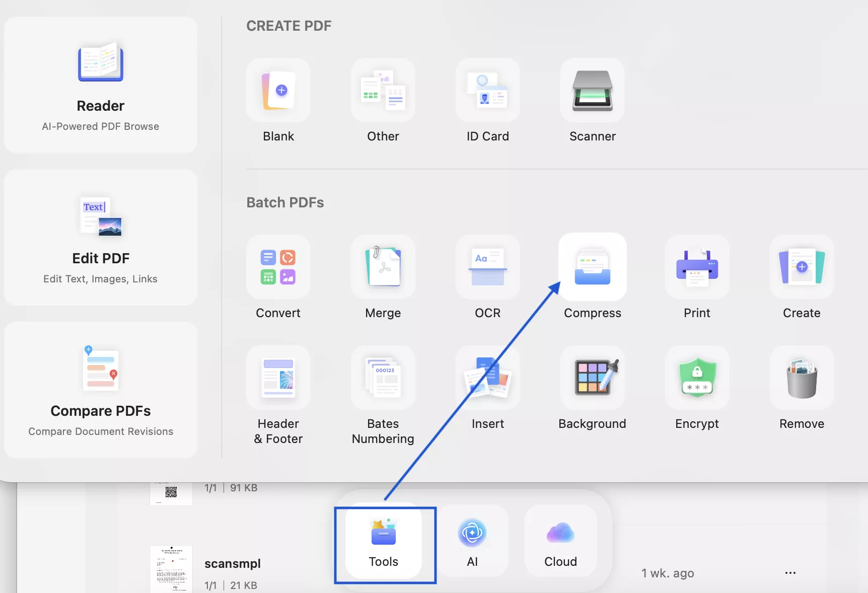Image resolution: width=868 pixels, height=593 pixels.
Task: Switch to the AI tab
Action: coord(472,541)
